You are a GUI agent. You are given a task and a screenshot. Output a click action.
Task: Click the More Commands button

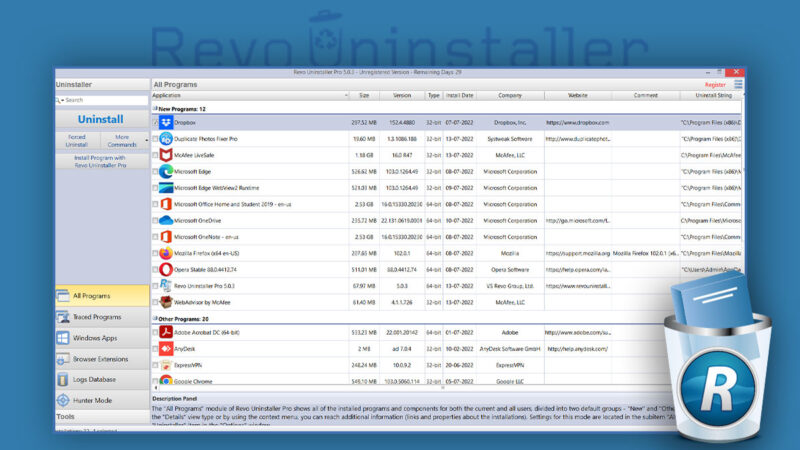[x=122, y=141]
